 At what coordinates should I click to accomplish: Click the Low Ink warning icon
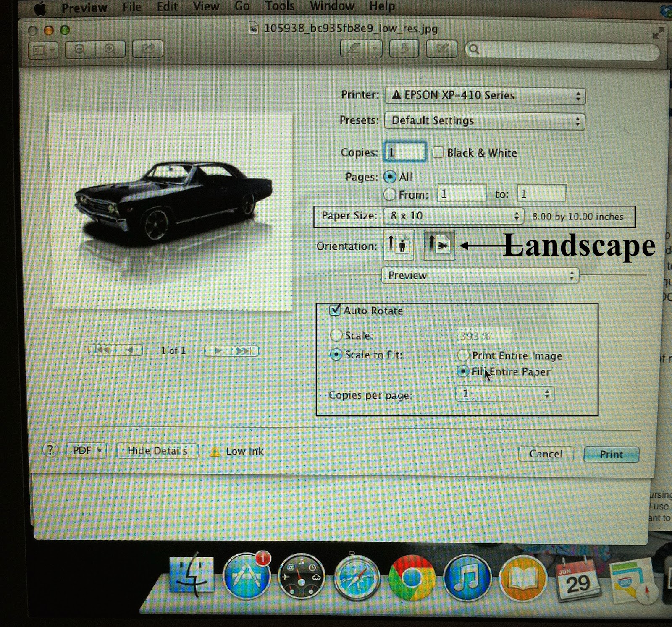tap(215, 452)
